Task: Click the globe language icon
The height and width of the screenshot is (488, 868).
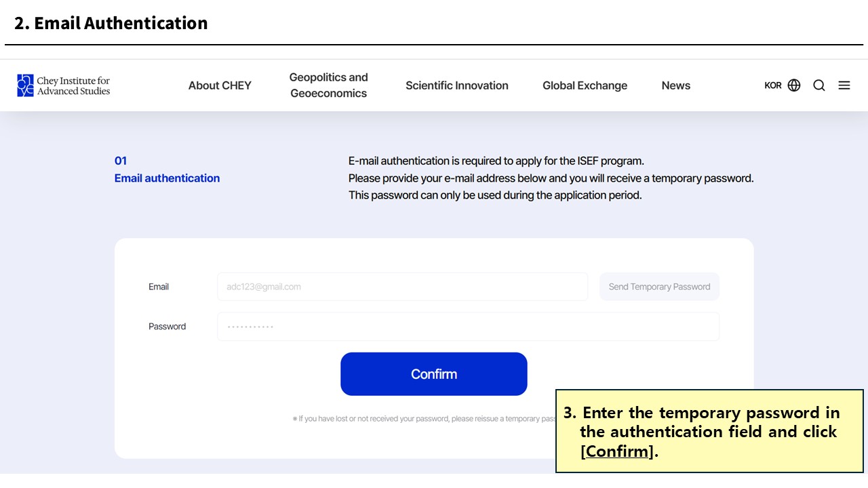Action: click(x=794, y=85)
